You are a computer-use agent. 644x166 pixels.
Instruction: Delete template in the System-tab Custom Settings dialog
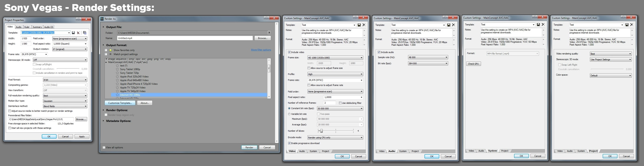(x=543, y=25)
